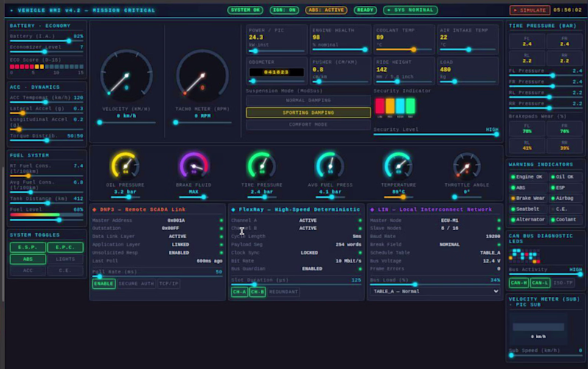Click the cyan security indicator bar
588x369 pixels.
click(x=400, y=106)
